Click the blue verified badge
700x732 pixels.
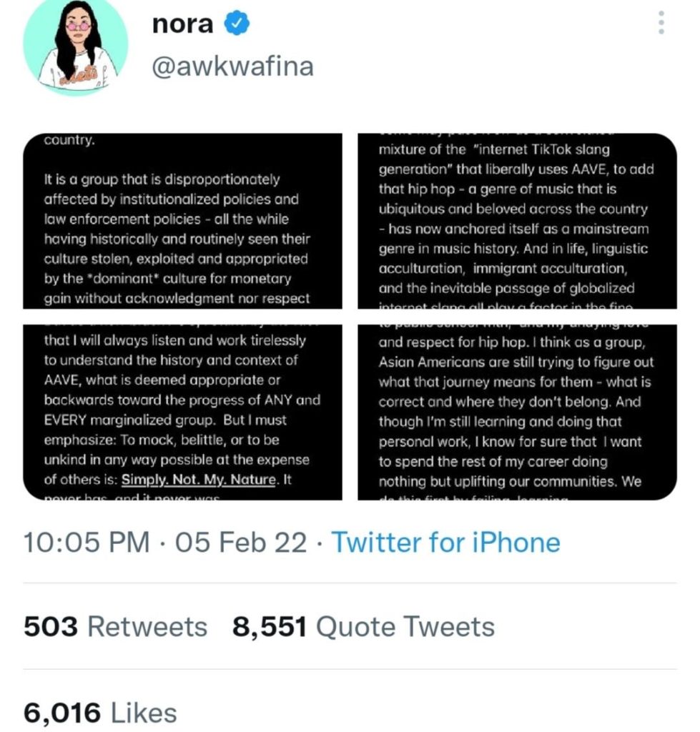tap(237, 24)
